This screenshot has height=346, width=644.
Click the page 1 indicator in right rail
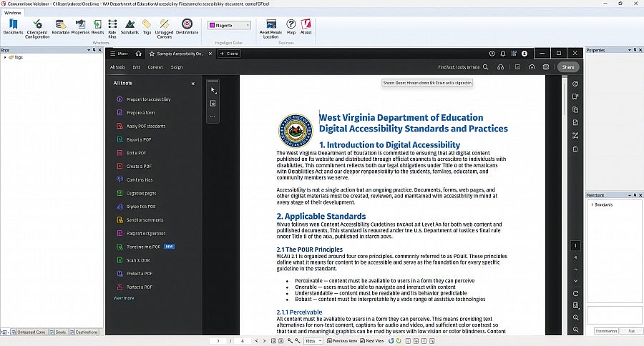point(575,245)
